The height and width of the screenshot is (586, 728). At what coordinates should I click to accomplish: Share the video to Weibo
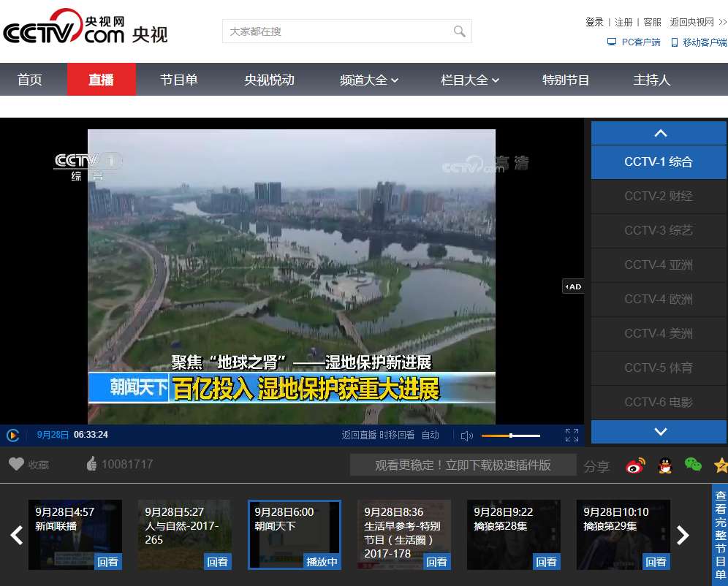point(636,465)
